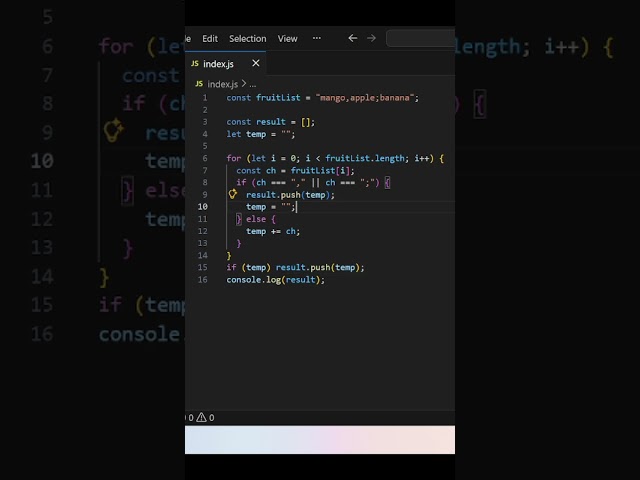Click let temp on line 4

point(246,134)
